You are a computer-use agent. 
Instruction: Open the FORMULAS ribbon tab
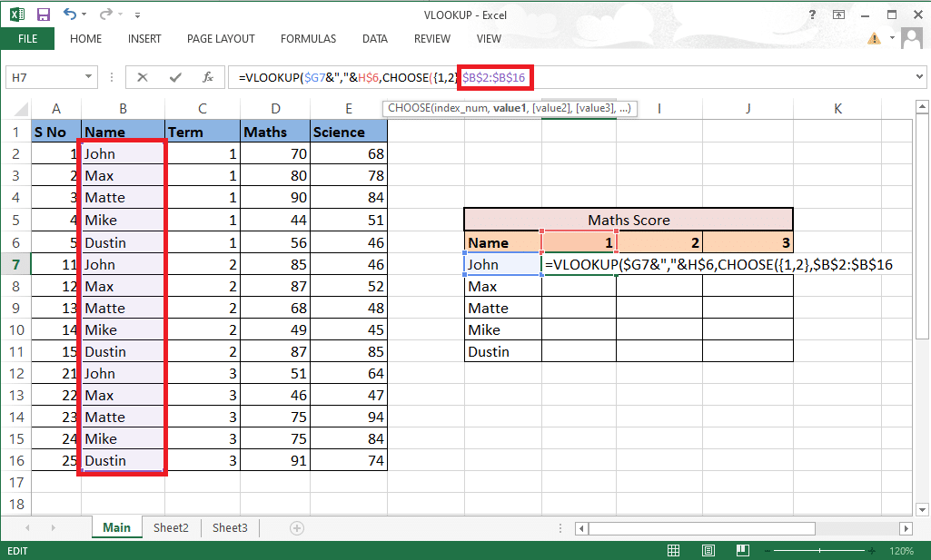coord(308,39)
